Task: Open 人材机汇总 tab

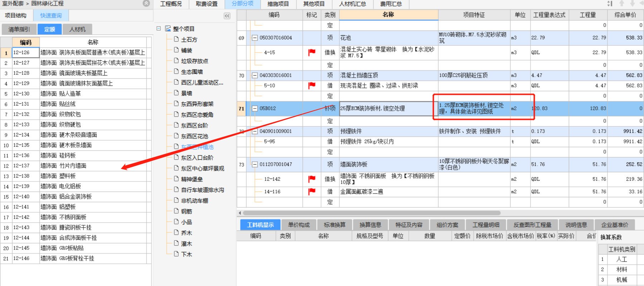Action: point(353,4)
